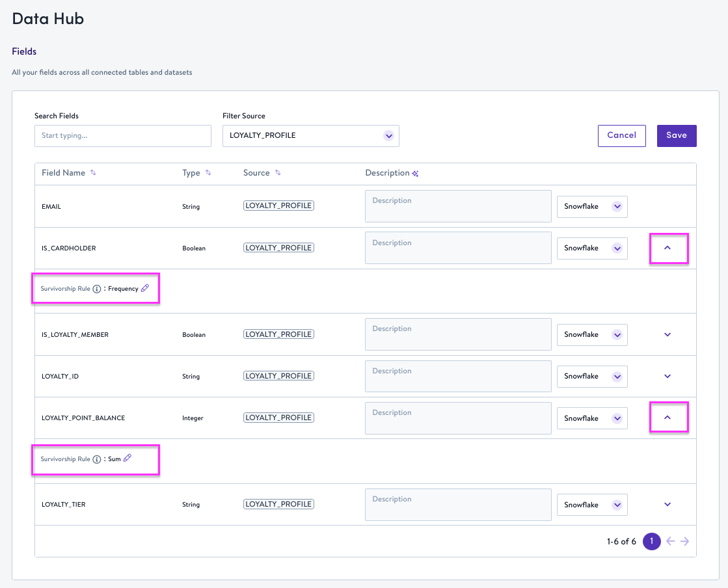Open the Filter Source dropdown
Screen dimensions: 728x588
click(x=388, y=136)
